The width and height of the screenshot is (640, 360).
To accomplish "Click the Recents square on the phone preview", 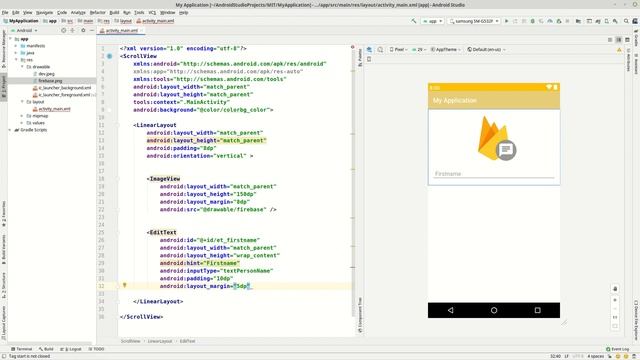I will pos(538,310).
